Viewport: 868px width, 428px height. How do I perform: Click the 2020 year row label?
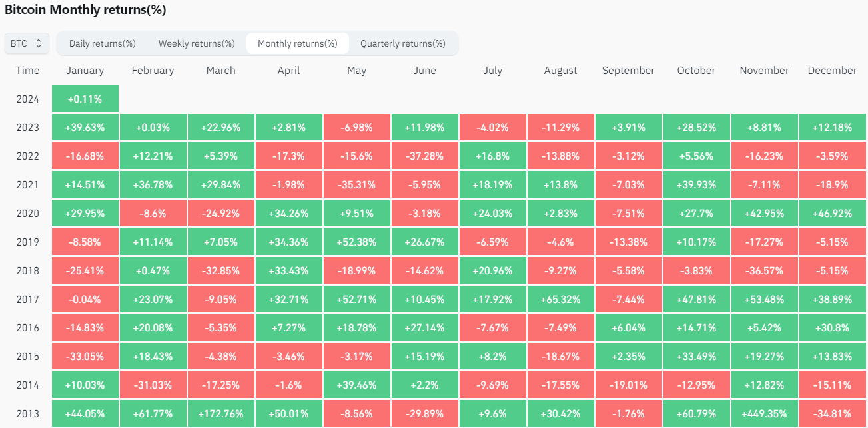click(x=27, y=213)
